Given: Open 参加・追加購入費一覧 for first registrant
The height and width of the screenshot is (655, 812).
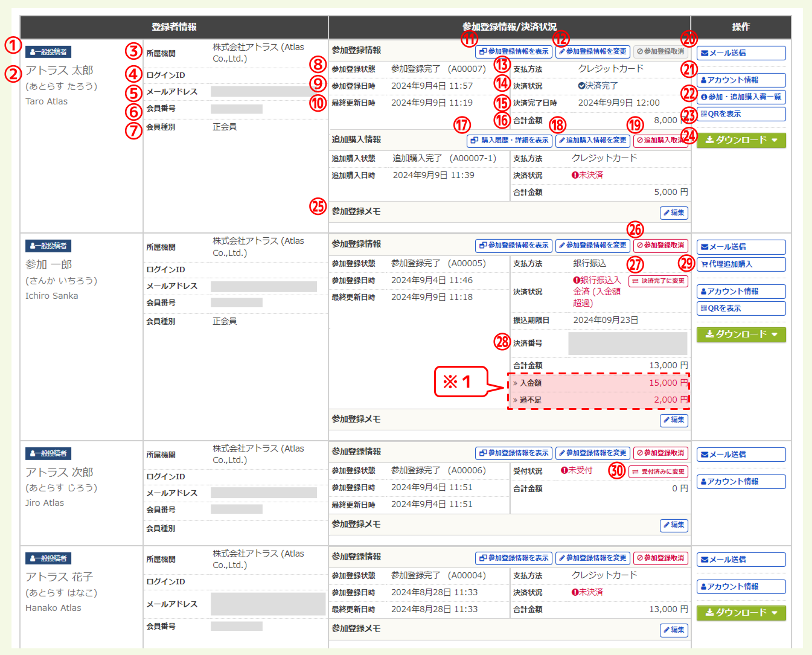Looking at the screenshot, I should 741,97.
